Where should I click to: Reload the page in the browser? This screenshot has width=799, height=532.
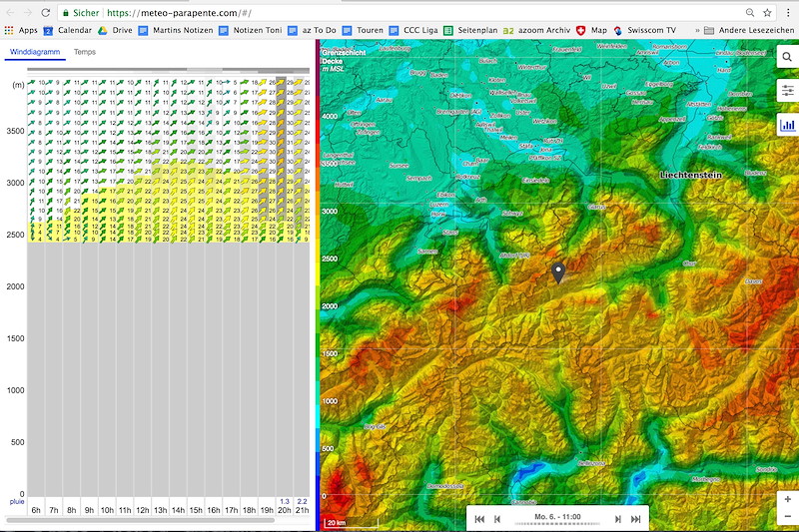[x=45, y=13]
